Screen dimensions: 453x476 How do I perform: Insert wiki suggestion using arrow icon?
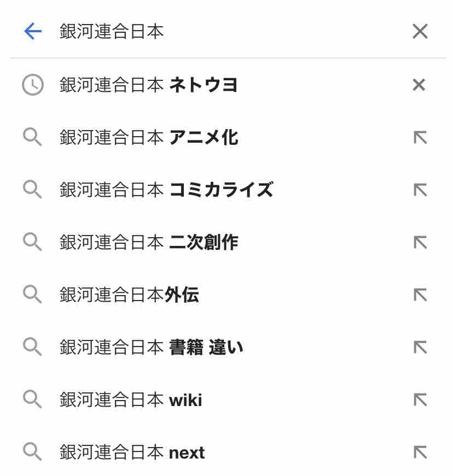point(420,400)
